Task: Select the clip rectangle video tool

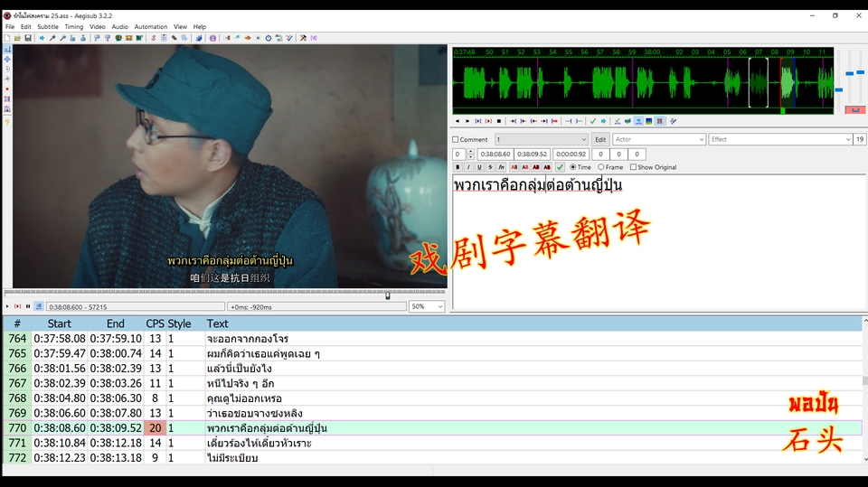Action: 7,99
